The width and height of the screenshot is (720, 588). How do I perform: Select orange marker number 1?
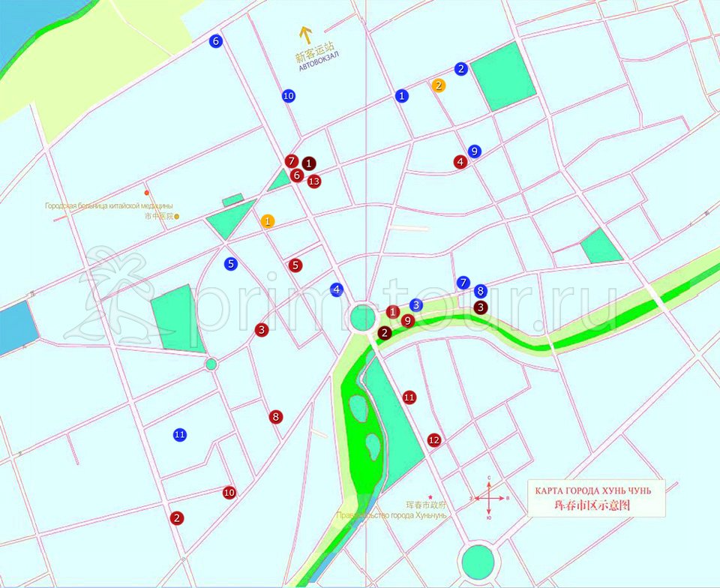point(268,221)
